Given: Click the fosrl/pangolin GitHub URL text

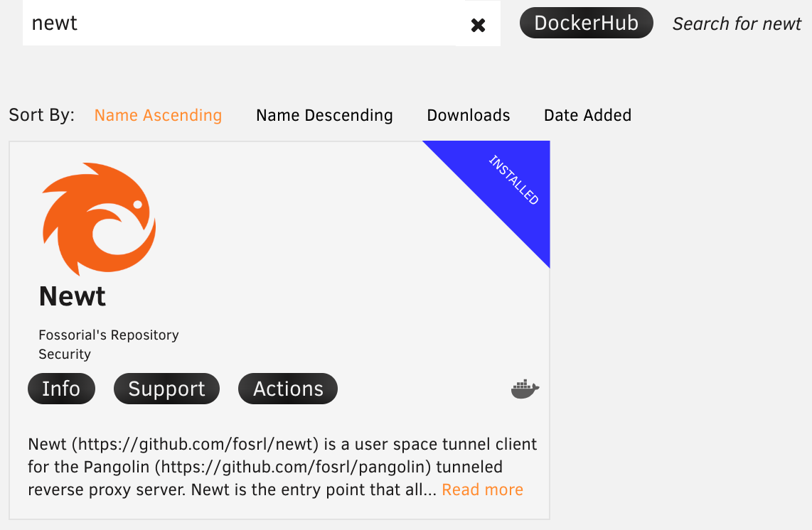Looking at the screenshot, I should click(x=293, y=467).
